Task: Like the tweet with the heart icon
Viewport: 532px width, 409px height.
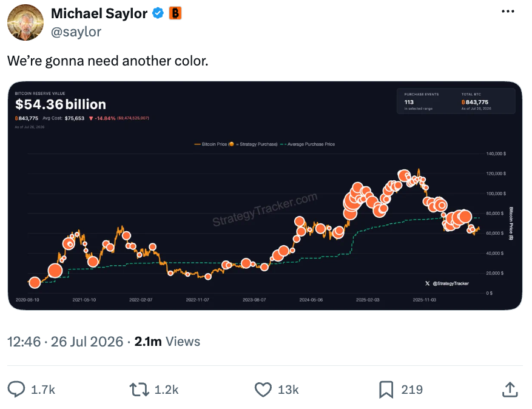Action: point(263,390)
